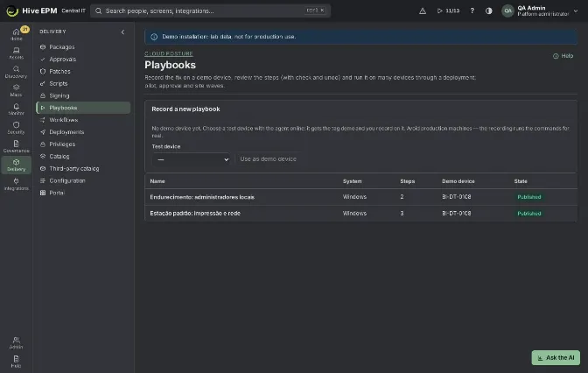Click Windows cell in Estação padrão row
Image resolution: width=588 pixels, height=373 pixels.
tap(354, 213)
